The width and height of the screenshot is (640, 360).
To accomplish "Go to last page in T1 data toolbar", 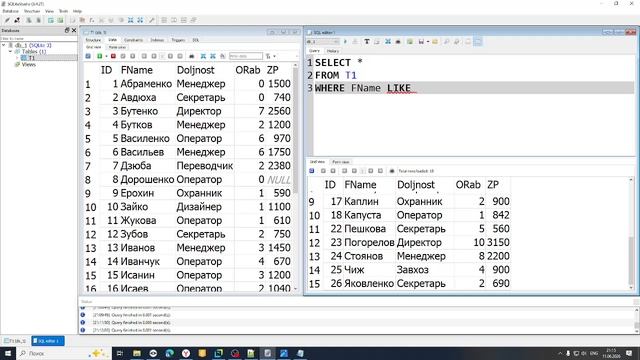I will pos(180,56).
